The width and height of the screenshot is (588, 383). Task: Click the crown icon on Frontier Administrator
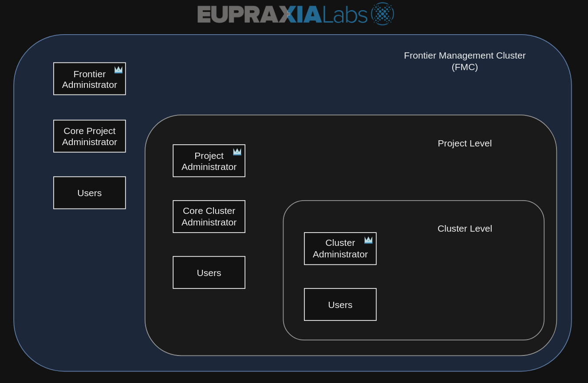click(x=118, y=70)
